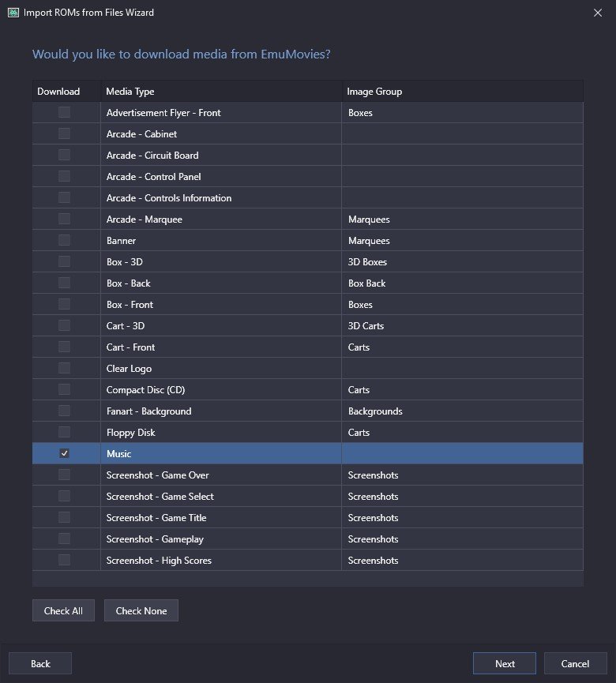The width and height of the screenshot is (616, 683).
Task: Uncheck the Music download checkbox
Action: [x=64, y=453]
